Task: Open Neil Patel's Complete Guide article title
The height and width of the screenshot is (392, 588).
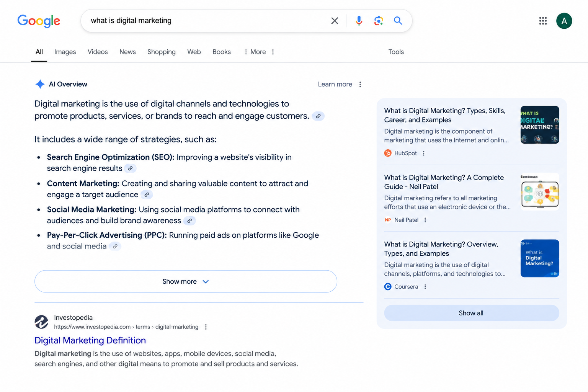Action: coord(444,182)
